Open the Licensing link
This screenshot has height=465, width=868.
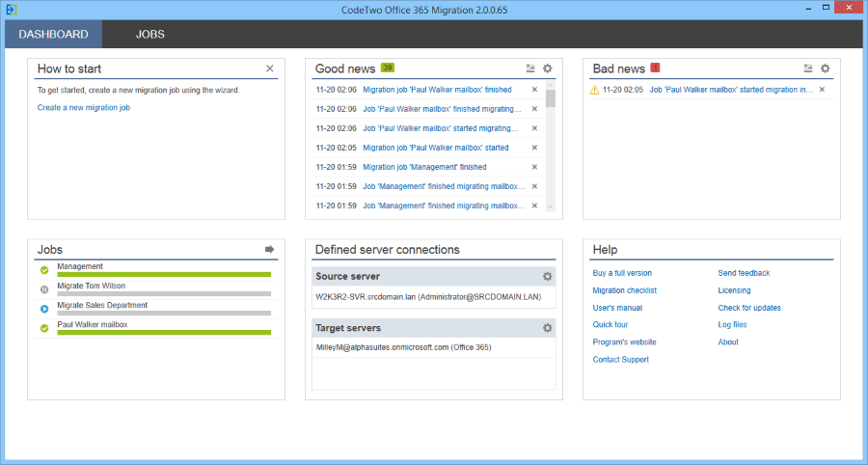(734, 290)
